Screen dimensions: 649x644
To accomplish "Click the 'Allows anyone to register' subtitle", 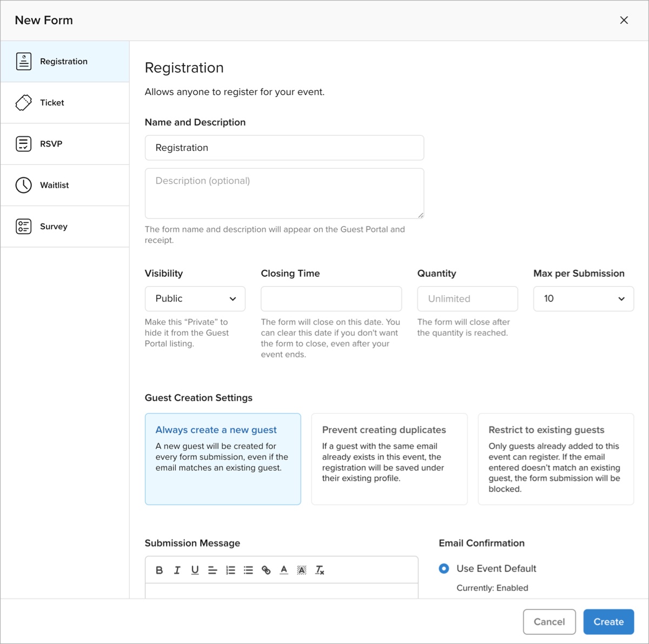I will tap(235, 92).
